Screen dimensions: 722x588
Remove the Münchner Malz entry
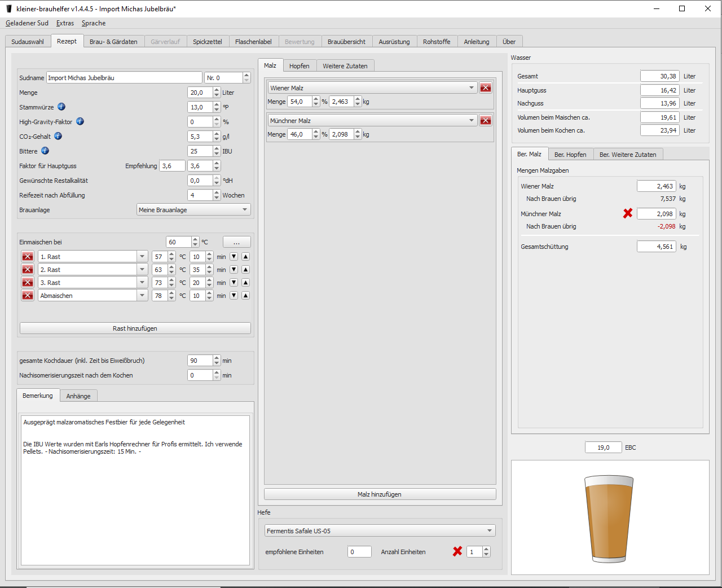pos(485,120)
